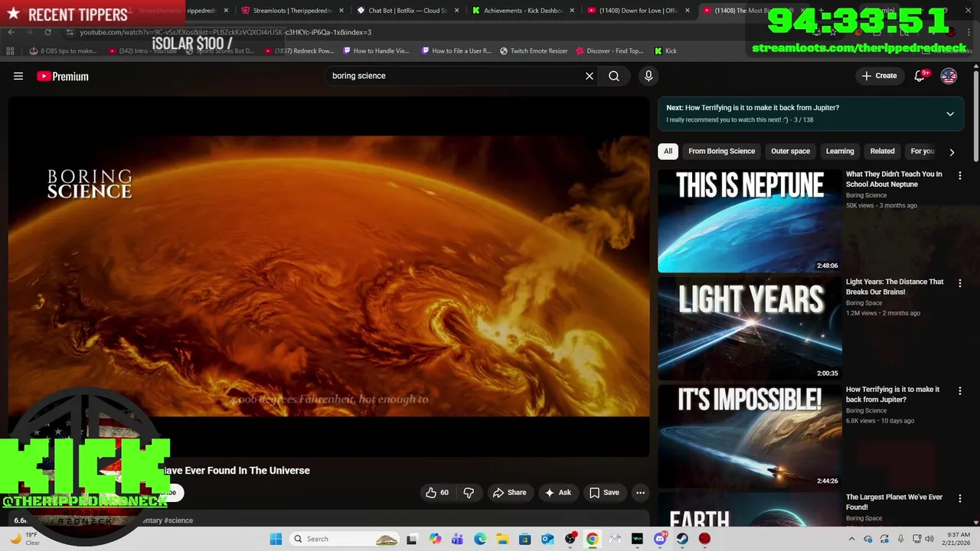Open more actions ellipsis below video
Screen dimensions: 980x551
point(641,493)
